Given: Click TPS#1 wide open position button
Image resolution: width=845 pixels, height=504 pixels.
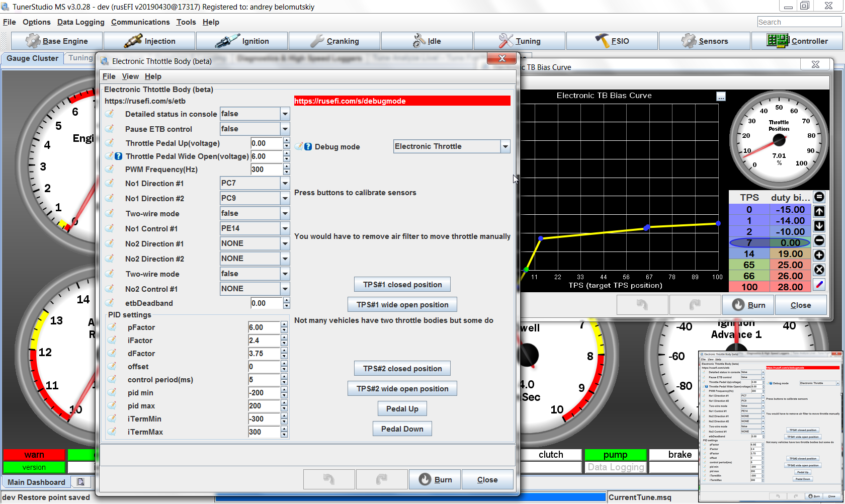Looking at the screenshot, I should [x=402, y=305].
